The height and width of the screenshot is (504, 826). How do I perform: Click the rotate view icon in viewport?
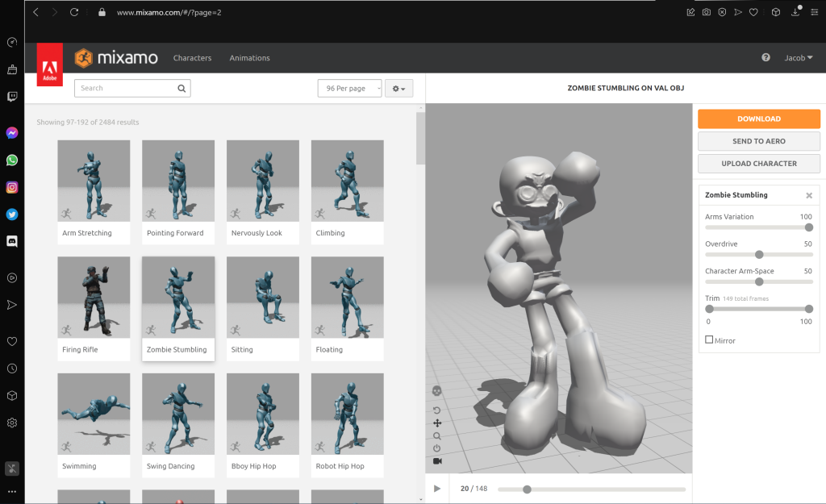pyautogui.click(x=437, y=410)
